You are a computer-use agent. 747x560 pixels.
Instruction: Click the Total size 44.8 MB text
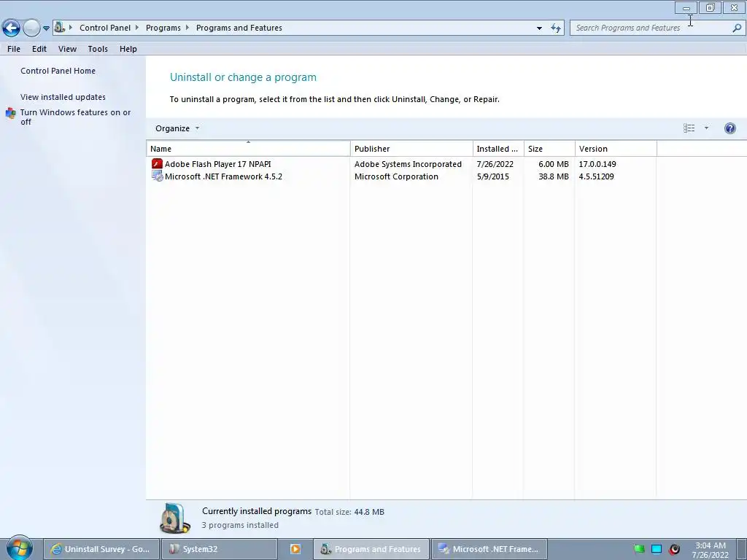click(x=349, y=512)
